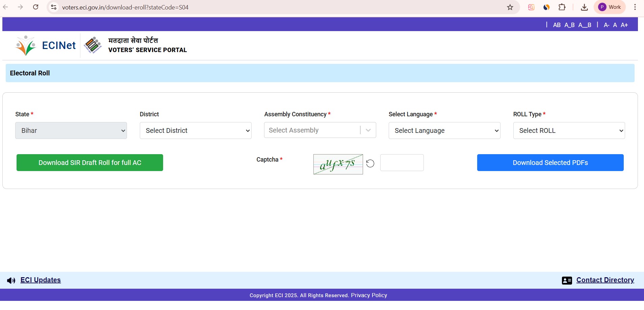The image size is (644, 310).
Task: Increase font size with A+
Action: 624,25
